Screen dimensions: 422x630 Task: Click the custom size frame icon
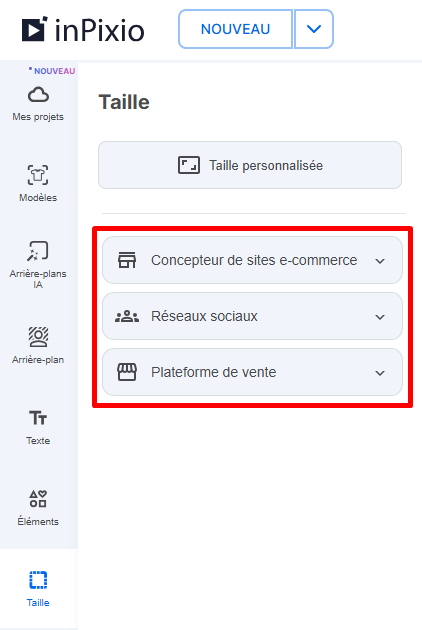(188, 165)
